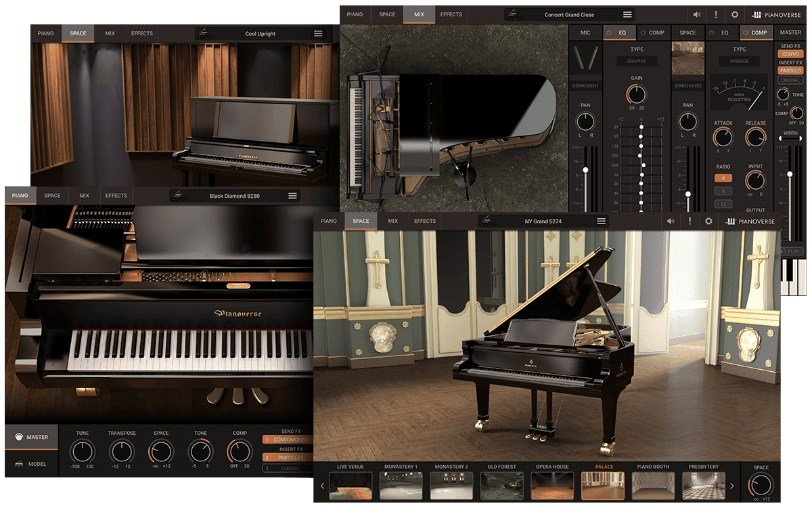Switch to SPACE tab in Concert Grand Close window

coord(387,14)
